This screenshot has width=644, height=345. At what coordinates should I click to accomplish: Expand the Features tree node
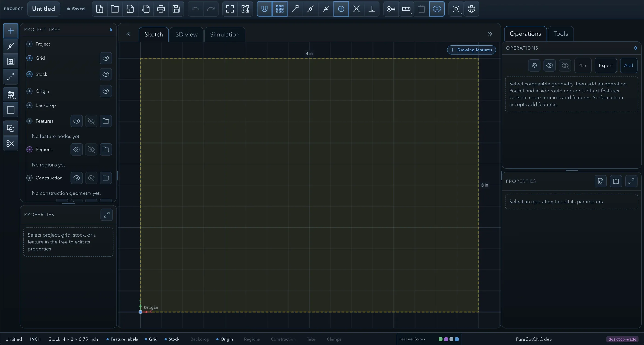(x=29, y=121)
